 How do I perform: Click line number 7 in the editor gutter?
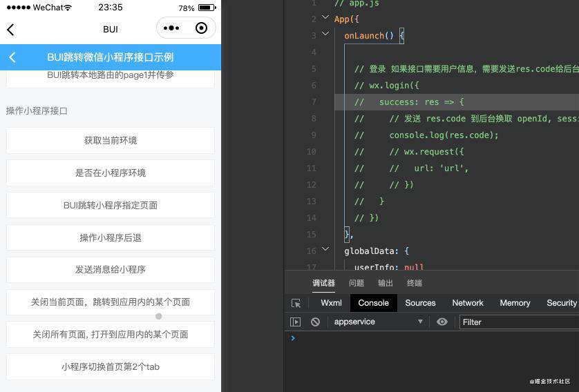[314, 101]
